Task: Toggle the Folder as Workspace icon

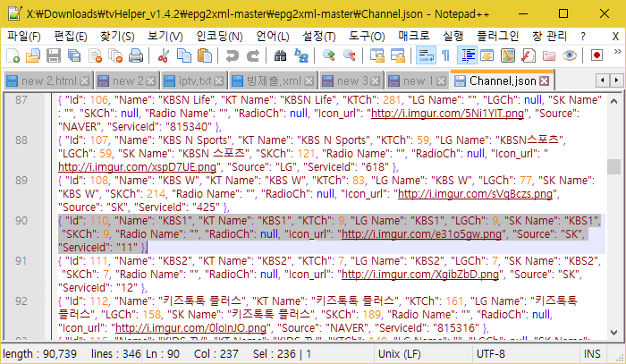Action: click(549, 55)
